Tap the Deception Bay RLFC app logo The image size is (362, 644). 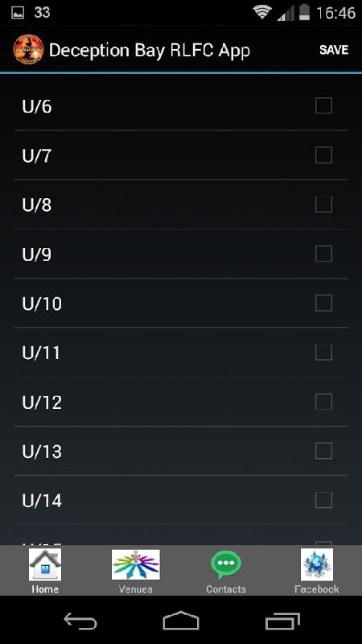(28, 50)
